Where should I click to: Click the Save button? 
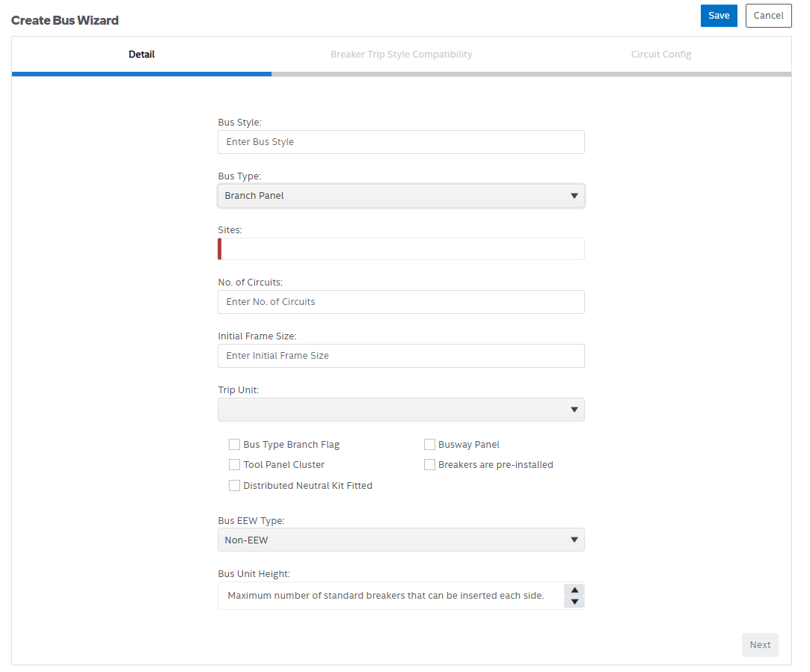719,16
